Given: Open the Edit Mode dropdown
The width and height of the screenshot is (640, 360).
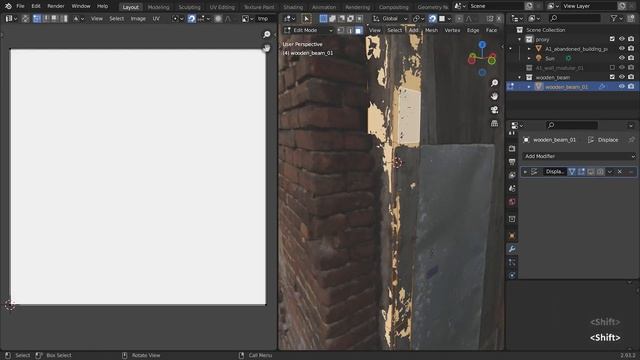Looking at the screenshot, I should click(308, 30).
